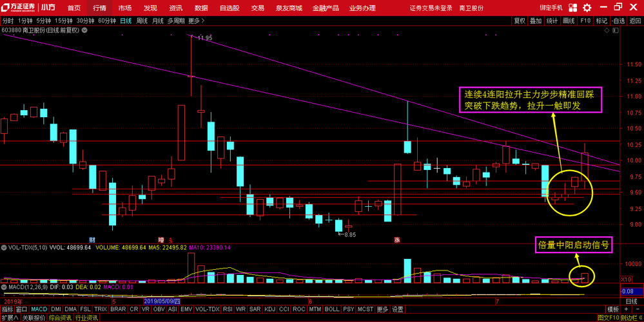Open settings gear icon in title bar
Image resolution: width=644 pixels, height=322 pixels.
[587, 8]
